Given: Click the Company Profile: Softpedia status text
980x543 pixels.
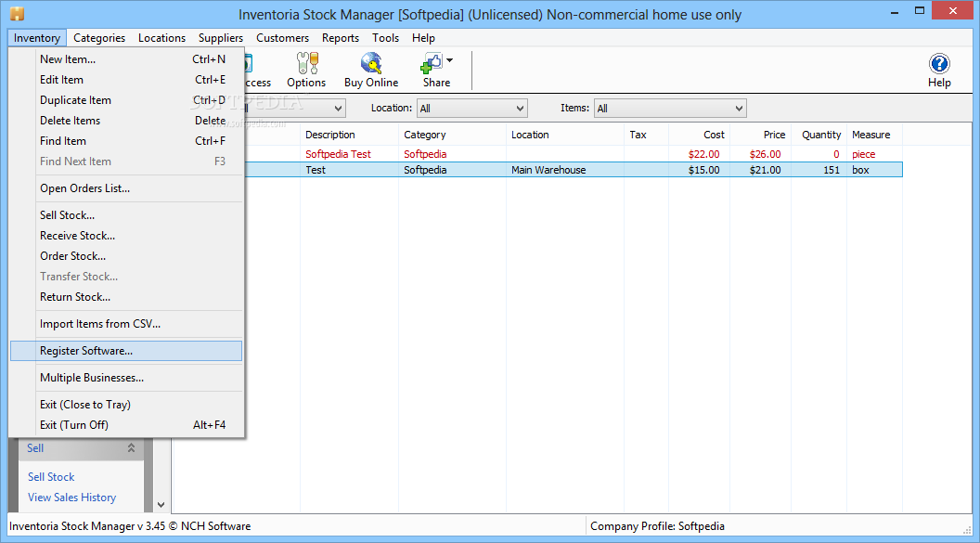Looking at the screenshot, I should (657, 526).
